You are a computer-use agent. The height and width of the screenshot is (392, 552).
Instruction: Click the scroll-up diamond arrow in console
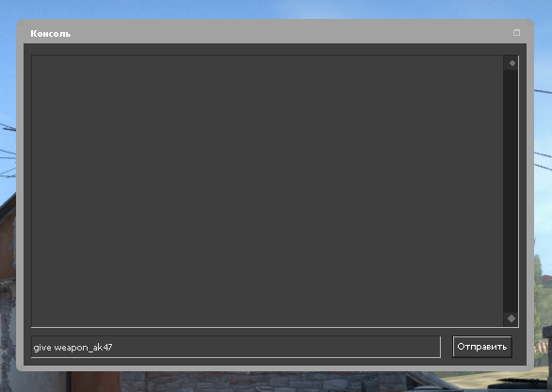pyautogui.click(x=511, y=63)
